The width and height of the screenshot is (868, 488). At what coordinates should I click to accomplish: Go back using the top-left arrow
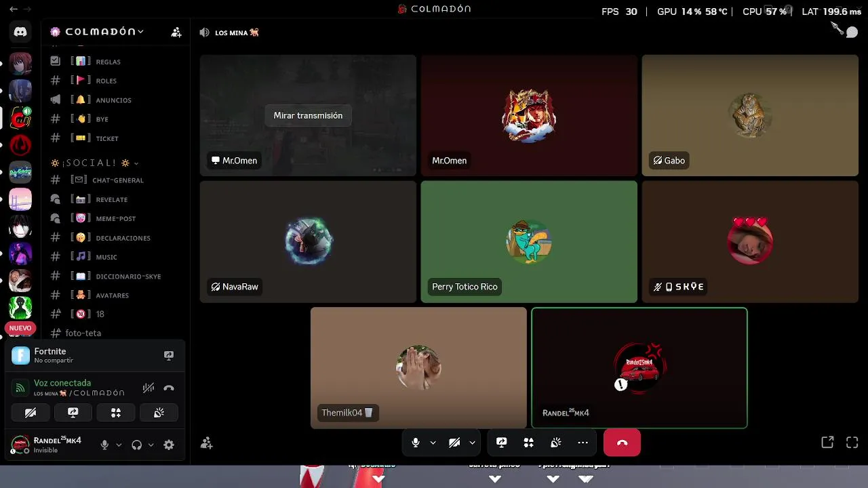[x=14, y=9]
